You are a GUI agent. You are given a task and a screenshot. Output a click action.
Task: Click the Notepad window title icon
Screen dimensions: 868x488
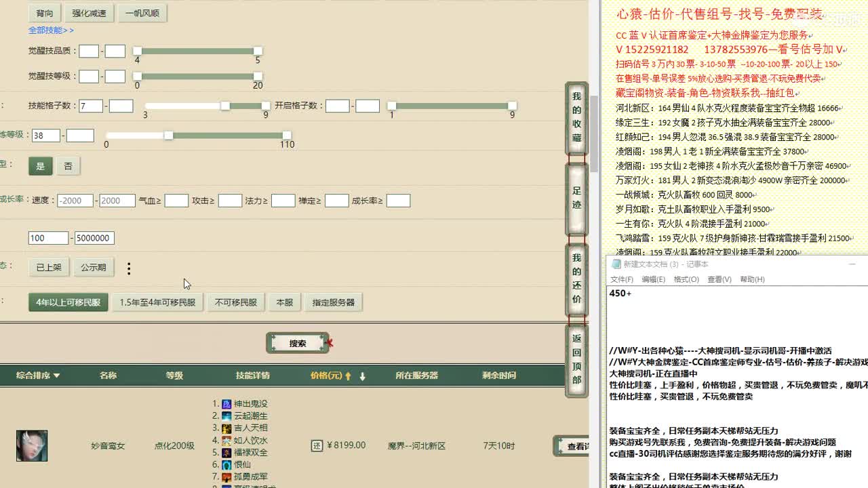tap(616, 264)
